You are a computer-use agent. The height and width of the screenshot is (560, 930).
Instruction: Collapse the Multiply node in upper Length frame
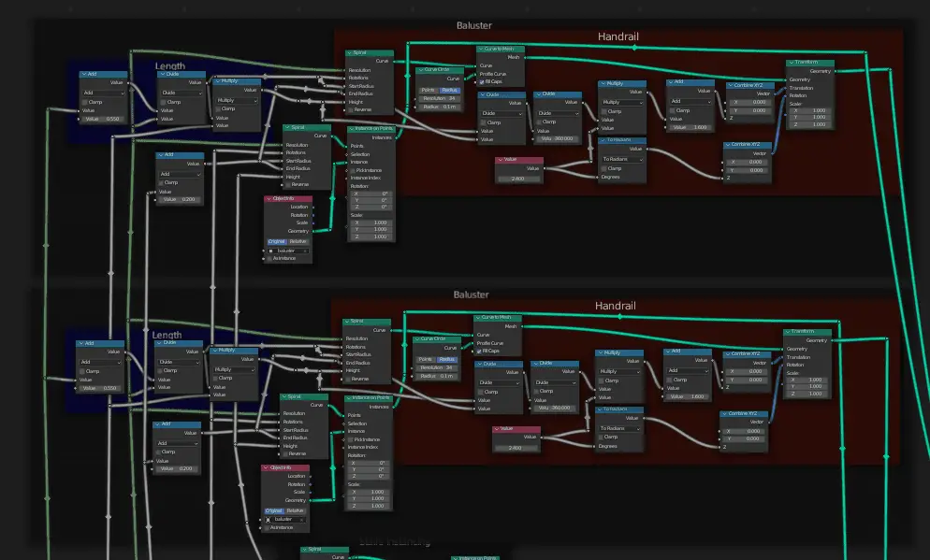click(x=218, y=81)
